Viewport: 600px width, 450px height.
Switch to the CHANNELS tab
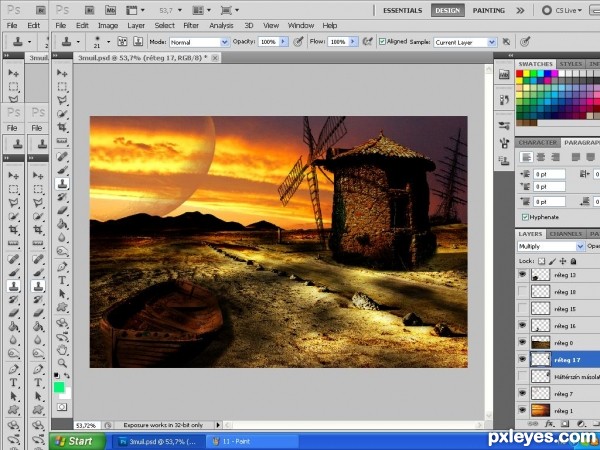click(566, 234)
